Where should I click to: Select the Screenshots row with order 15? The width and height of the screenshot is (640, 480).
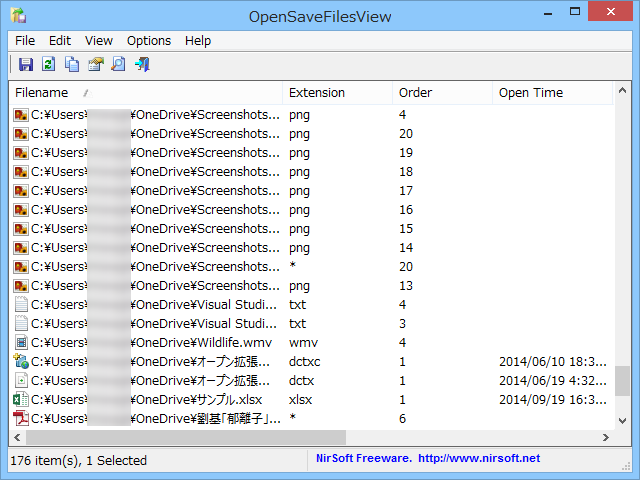[312, 229]
